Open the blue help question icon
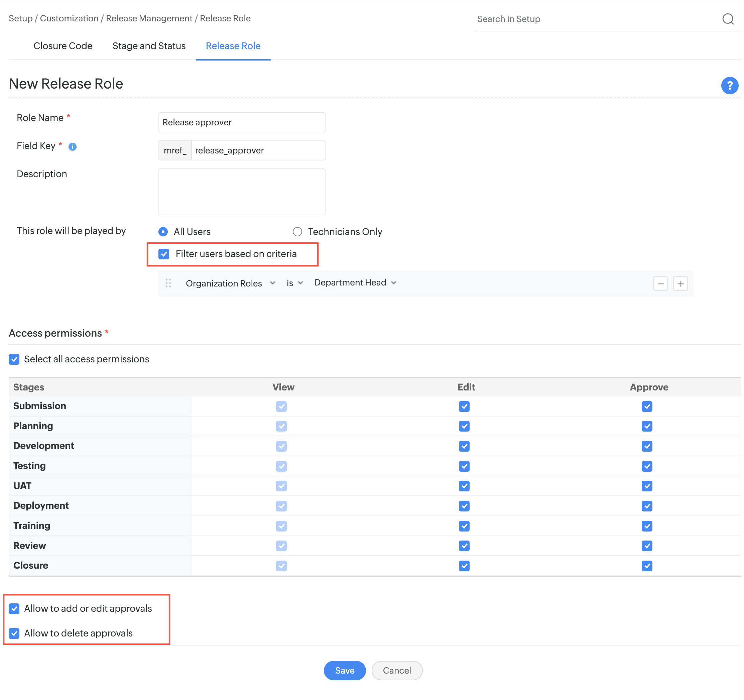 [x=729, y=86]
